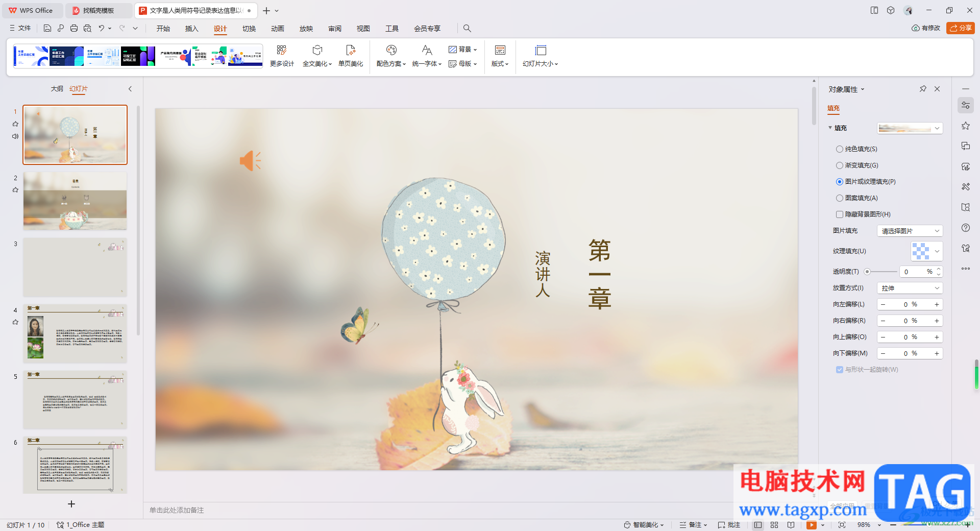Open the 动画 animation tab
The width and height of the screenshot is (980, 531).
tap(278, 29)
